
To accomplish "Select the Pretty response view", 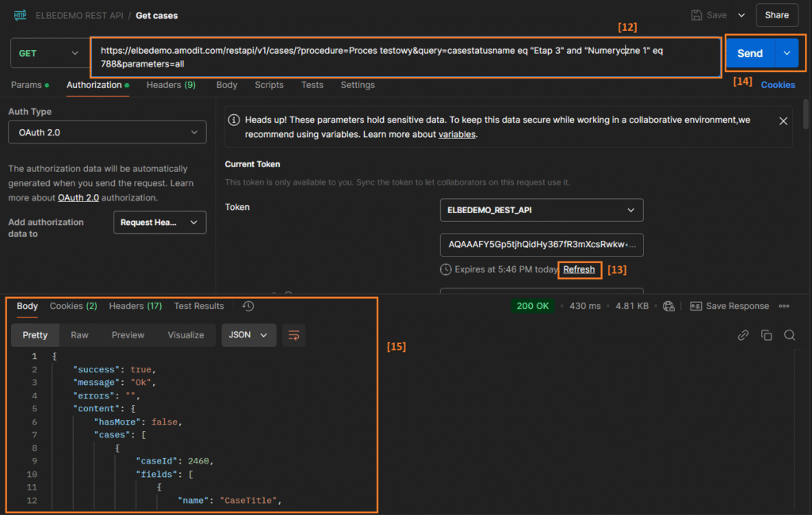I will [35, 335].
